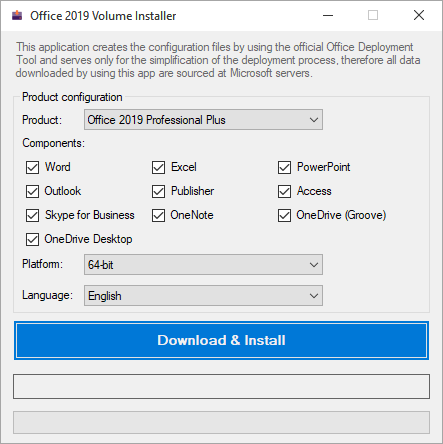
Task: Toggle the PowerPoint checkbox
Action: point(284,167)
